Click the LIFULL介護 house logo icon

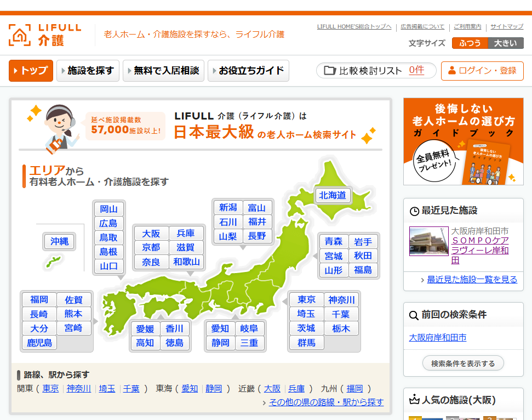click(19, 34)
